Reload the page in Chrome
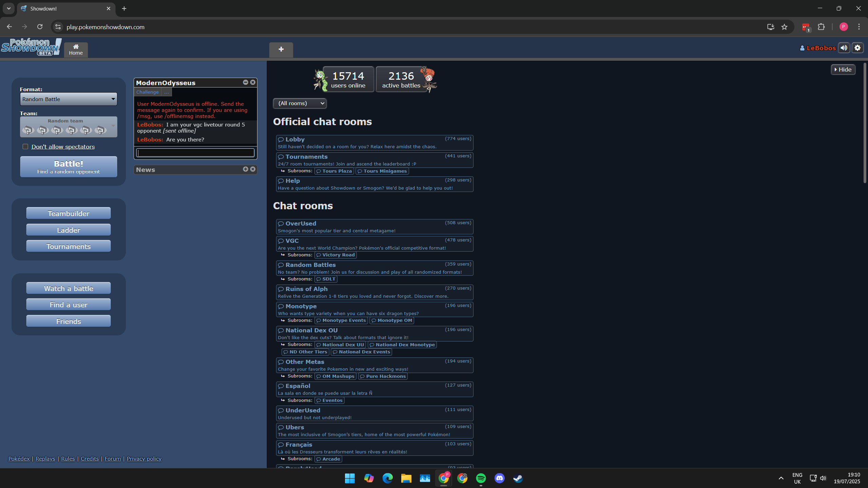The height and width of the screenshot is (488, 868). pos(40,27)
